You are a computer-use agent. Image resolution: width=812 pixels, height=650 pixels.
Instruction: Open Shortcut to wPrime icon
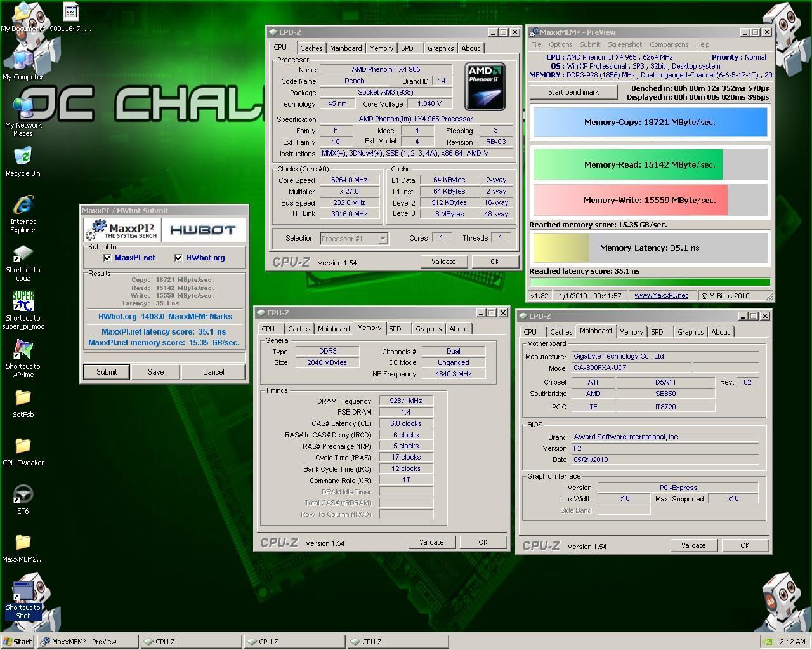coord(23,359)
